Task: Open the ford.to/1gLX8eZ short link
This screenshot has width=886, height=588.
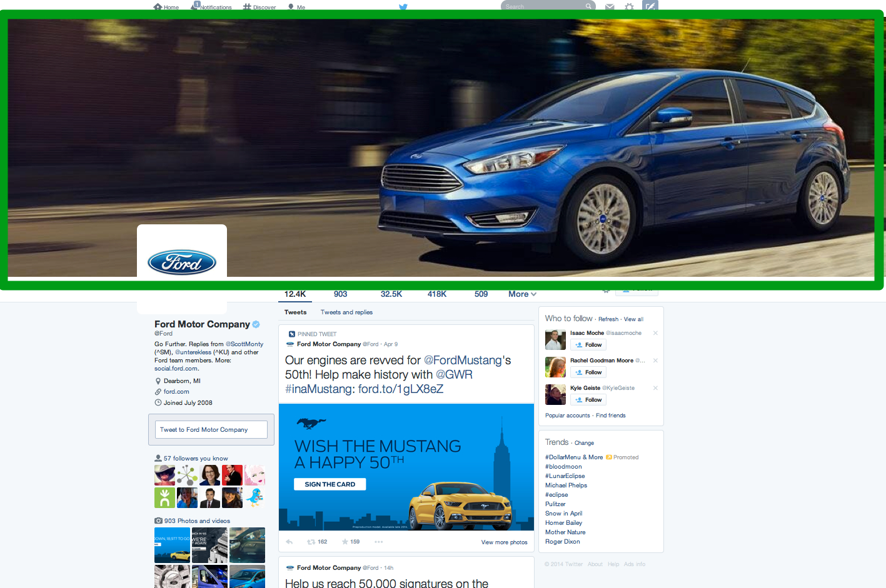Action: tap(401, 389)
